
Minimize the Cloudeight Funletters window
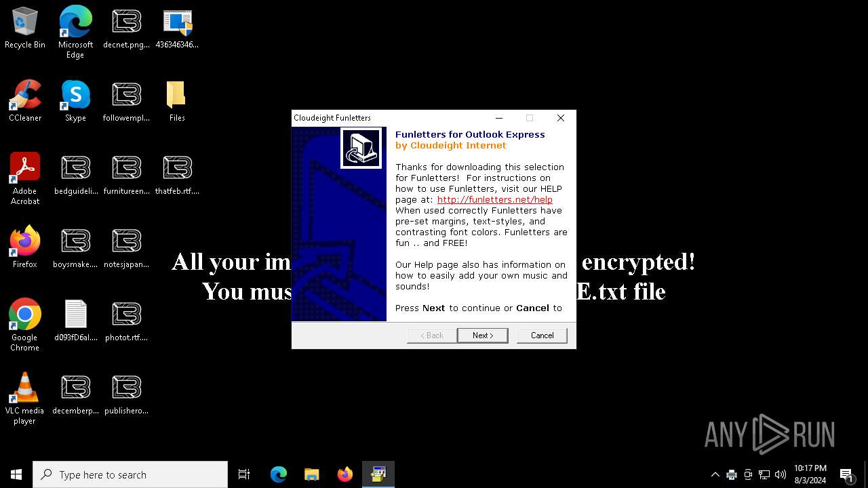pos(499,118)
